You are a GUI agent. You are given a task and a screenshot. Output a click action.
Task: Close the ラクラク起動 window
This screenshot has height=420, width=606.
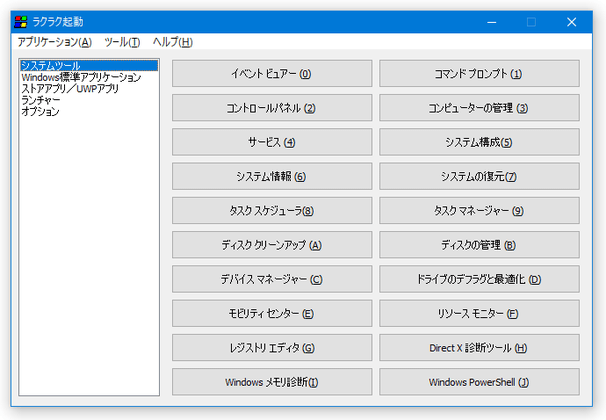pos(572,22)
